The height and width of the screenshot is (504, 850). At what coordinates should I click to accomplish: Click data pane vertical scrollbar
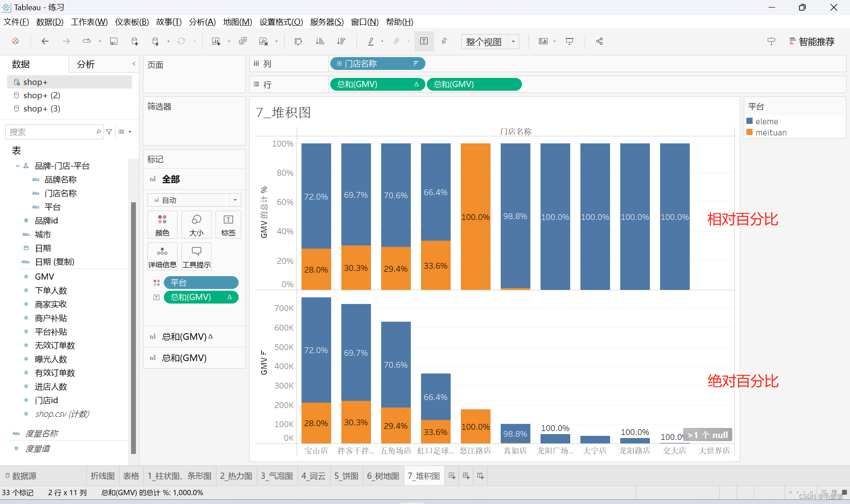133,327
